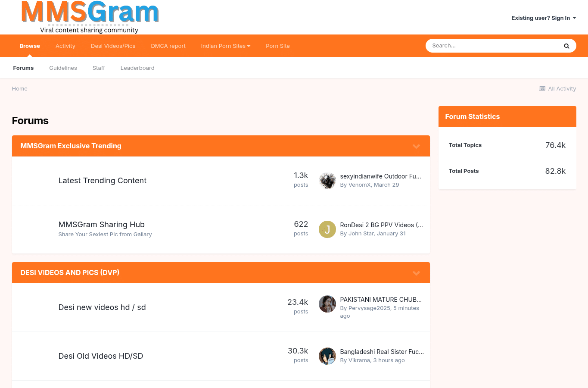This screenshot has height=388, width=588.
Task: Go to the Home breadcrumb
Action: pos(20,89)
